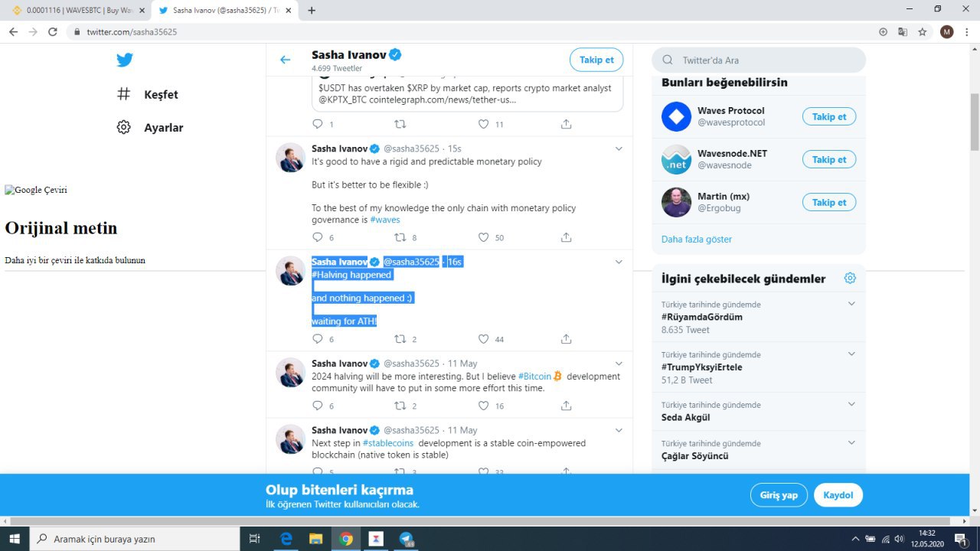Open the #RüyamdaGördüm trend
This screenshot has width=980, height=551.
tap(702, 317)
